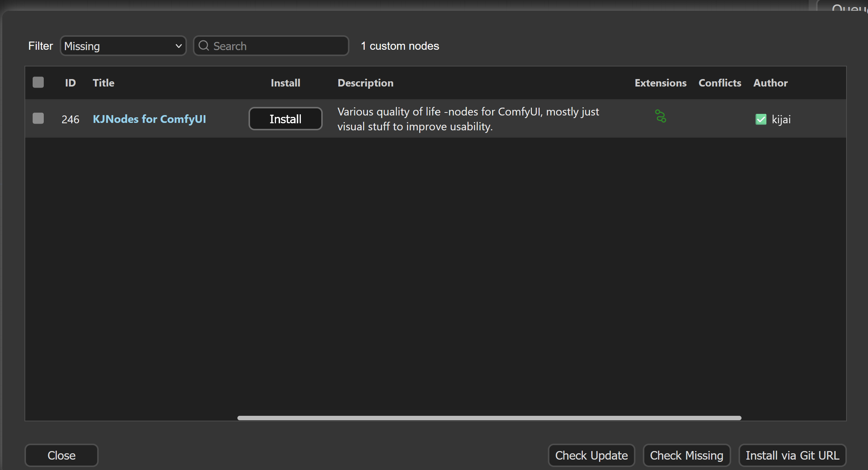
Task: Install KJNodes for ComfyUI
Action: (x=285, y=118)
